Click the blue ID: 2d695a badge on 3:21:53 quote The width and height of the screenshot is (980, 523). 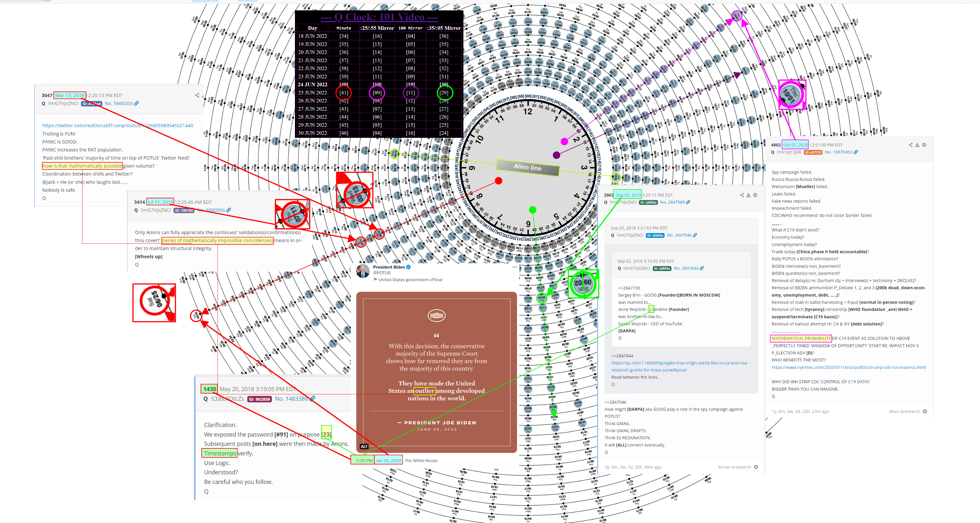[655, 236]
